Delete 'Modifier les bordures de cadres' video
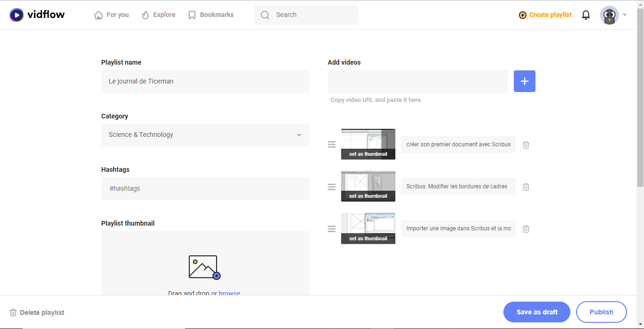 (x=526, y=186)
